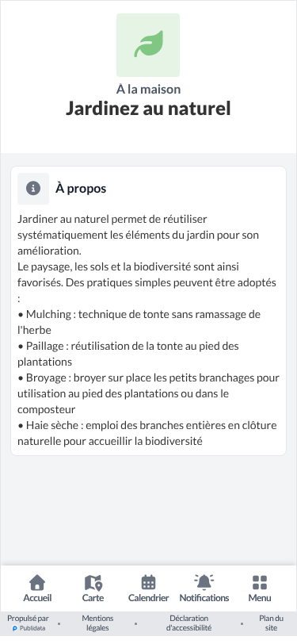
Task: Open the Plan du site link
Action: coord(271,623)
